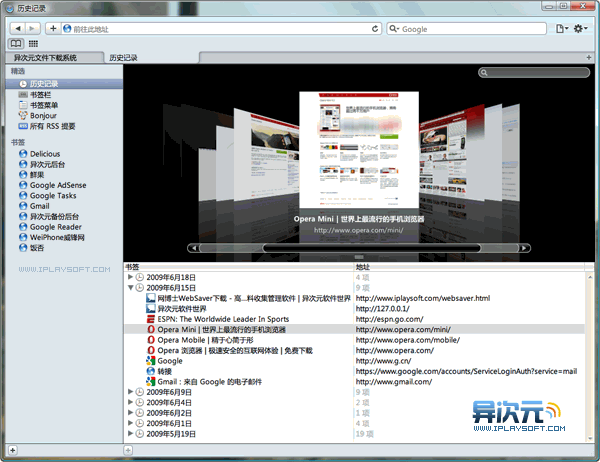
Task: Open the settings gear menu
Action: 580,29
